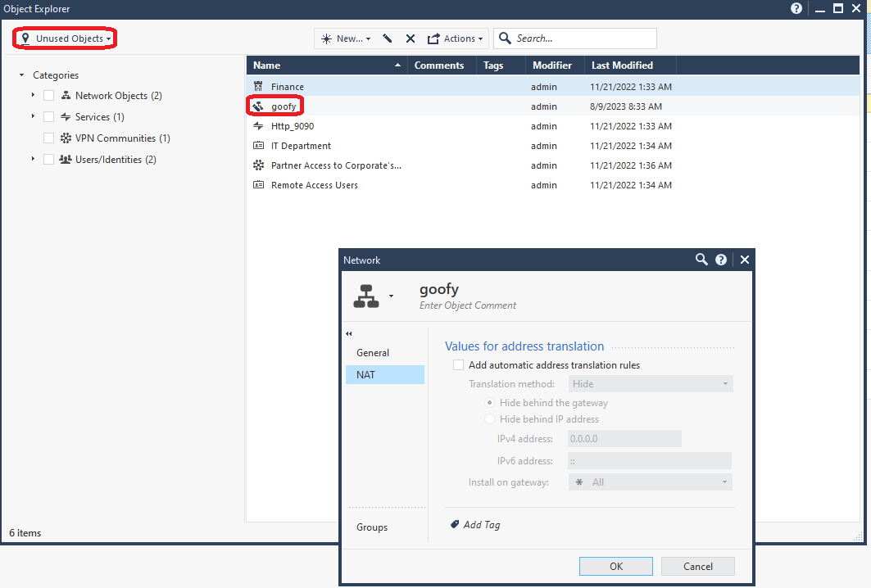Open the Actions dropdown menu
Viewport: 871px width, 588px height.
point(455,38)
